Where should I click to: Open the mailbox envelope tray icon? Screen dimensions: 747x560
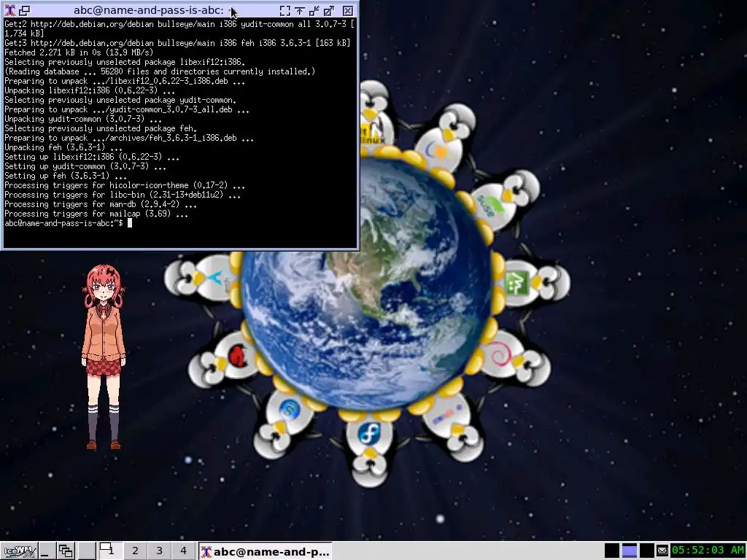click(662, 551)
